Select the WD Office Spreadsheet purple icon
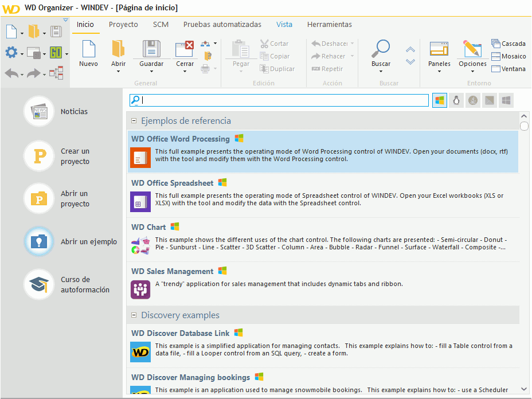The width and height of the screenshot is (532, 399). tap(140, 202)
